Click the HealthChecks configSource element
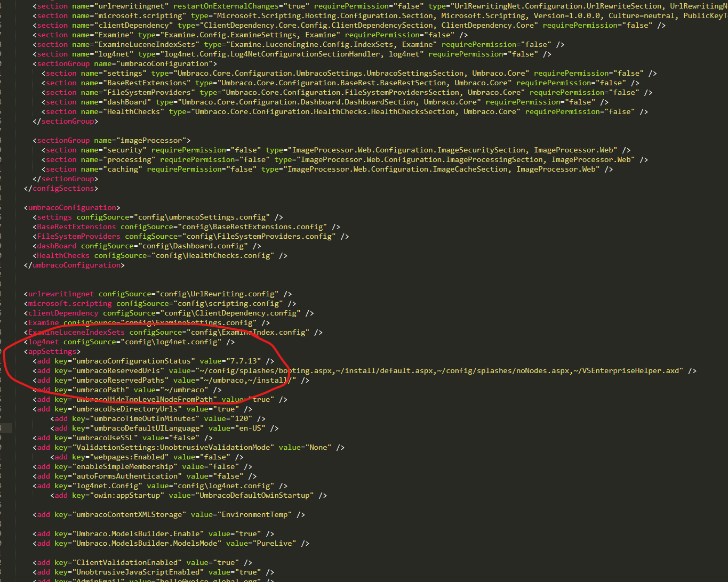This screenshot has height=582, width=728. (x=63, y=255)
